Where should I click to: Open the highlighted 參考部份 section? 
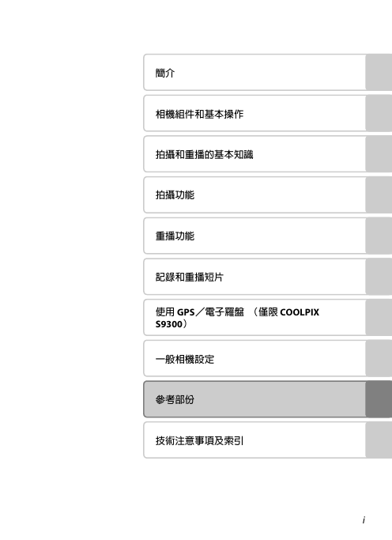pyautogui.click(x=254, y=399)
